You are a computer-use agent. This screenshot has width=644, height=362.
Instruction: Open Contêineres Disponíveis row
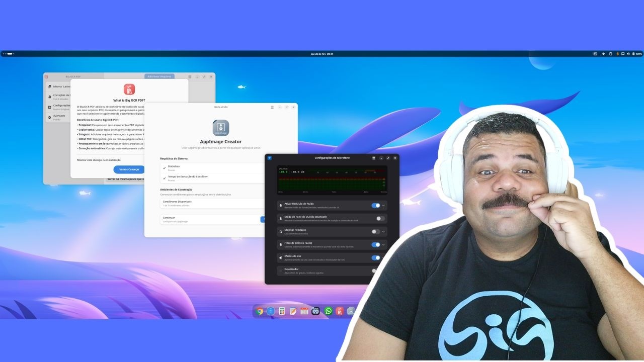[212, 203]
